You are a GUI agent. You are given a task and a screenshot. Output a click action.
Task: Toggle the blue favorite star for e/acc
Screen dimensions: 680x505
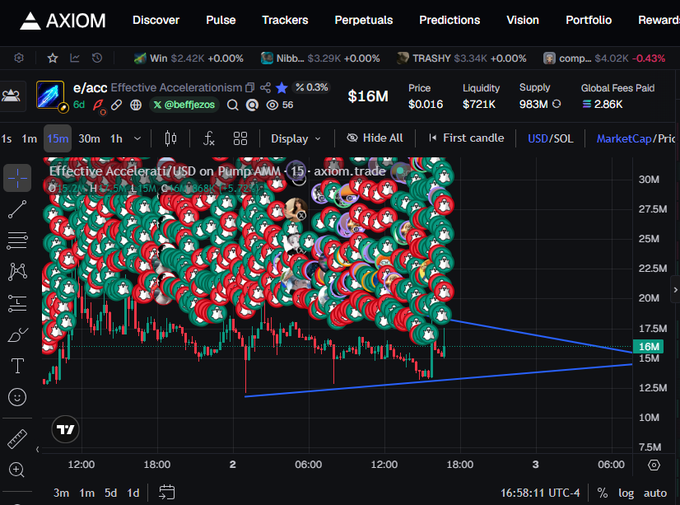tap(281, 88)
